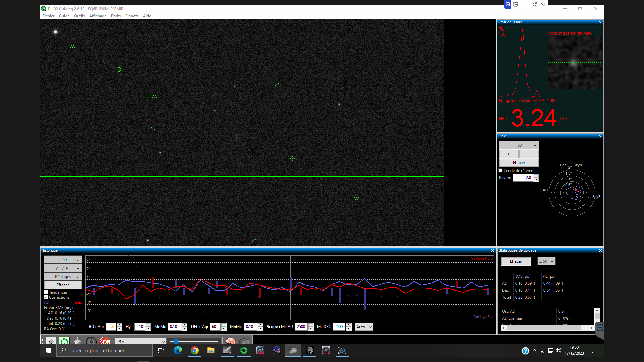
Task: Toggle the Tendances checkbox
Action: [x=46, y=292]
